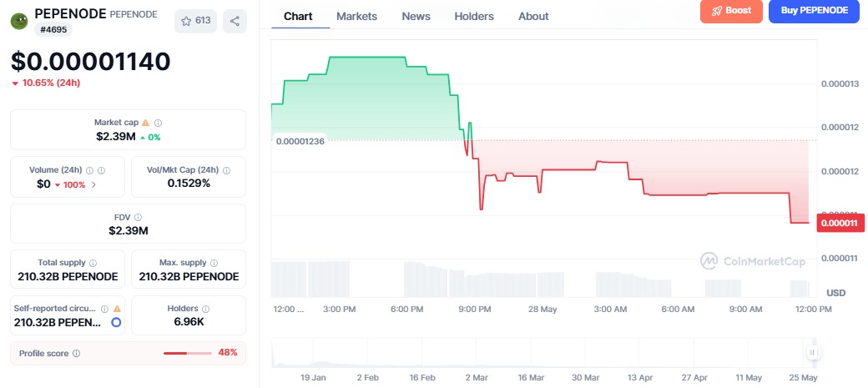Click the 25 May navigator date label
868x388 pixels.
[803, 377]
